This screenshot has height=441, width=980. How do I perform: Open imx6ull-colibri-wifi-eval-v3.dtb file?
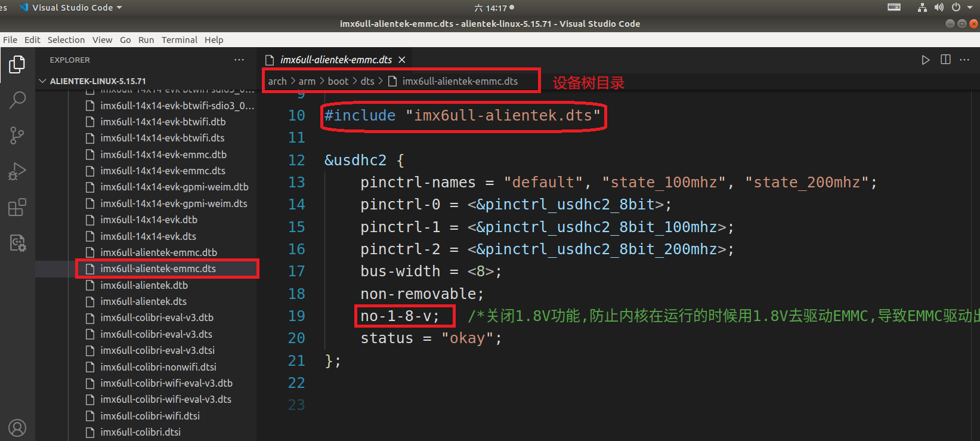166,383
